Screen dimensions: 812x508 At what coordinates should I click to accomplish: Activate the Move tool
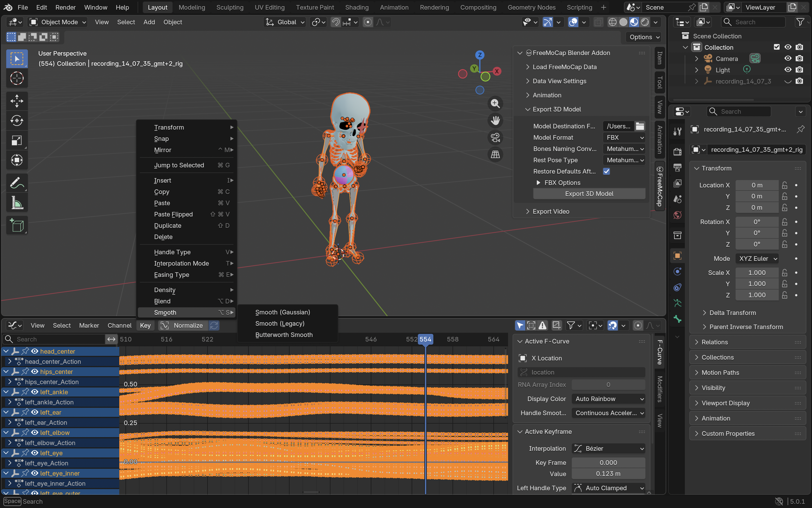17,101
